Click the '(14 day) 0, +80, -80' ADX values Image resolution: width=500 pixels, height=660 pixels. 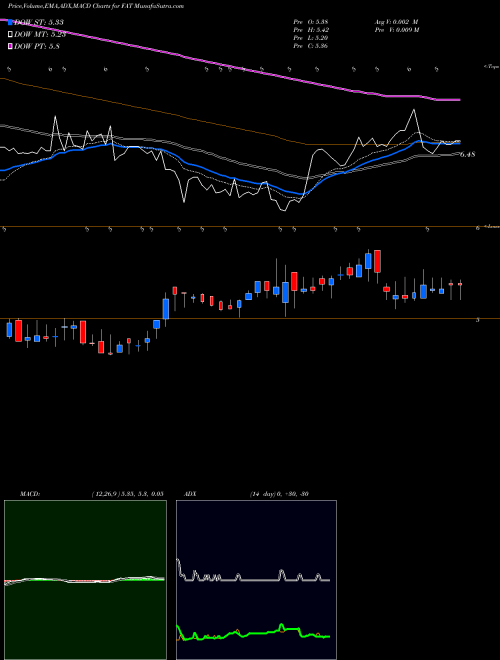point(279,494)
